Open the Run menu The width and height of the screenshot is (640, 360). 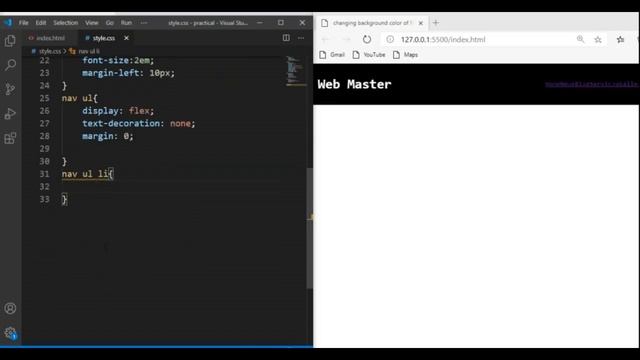[126, 23]
